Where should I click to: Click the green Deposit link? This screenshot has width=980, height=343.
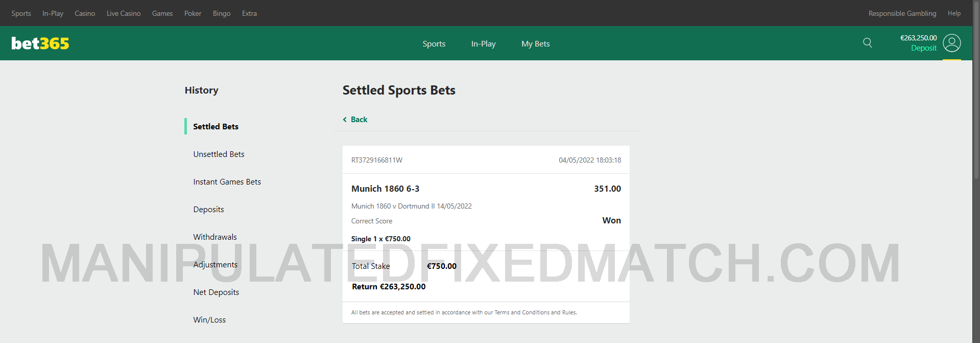point(923,48)
